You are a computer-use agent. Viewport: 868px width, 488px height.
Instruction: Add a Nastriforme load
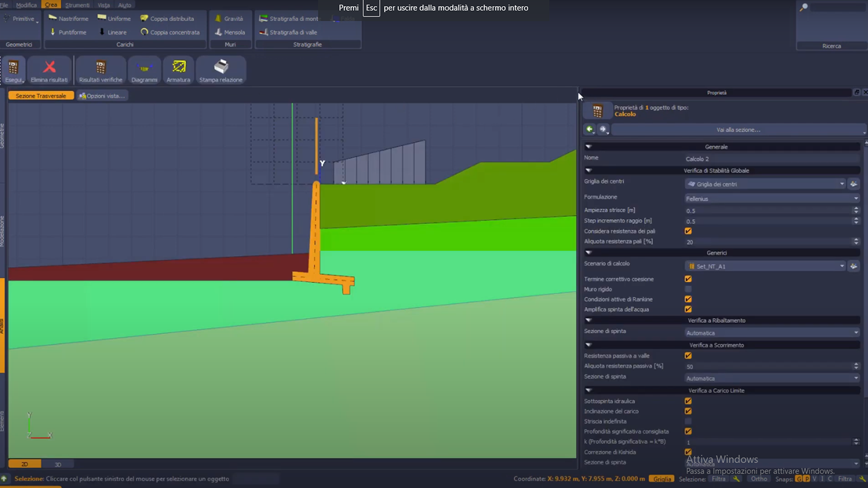(69, 19)
